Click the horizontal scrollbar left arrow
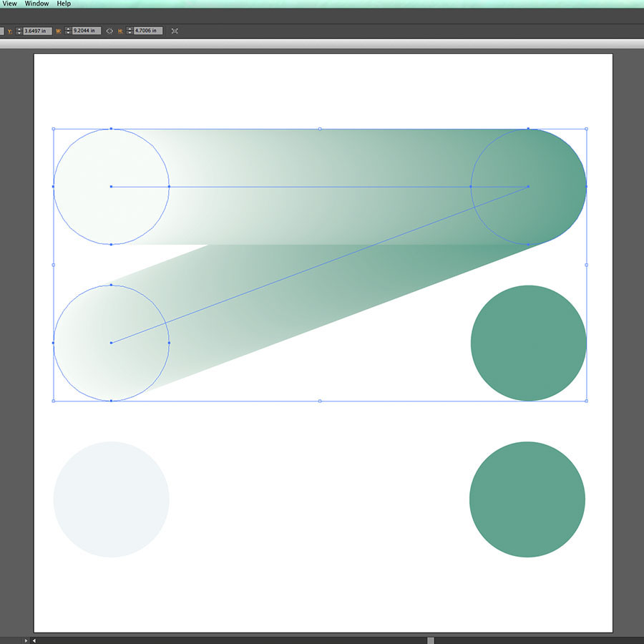Image resolution: width=644 pixels, height=644 pixels. click(34, 640)
